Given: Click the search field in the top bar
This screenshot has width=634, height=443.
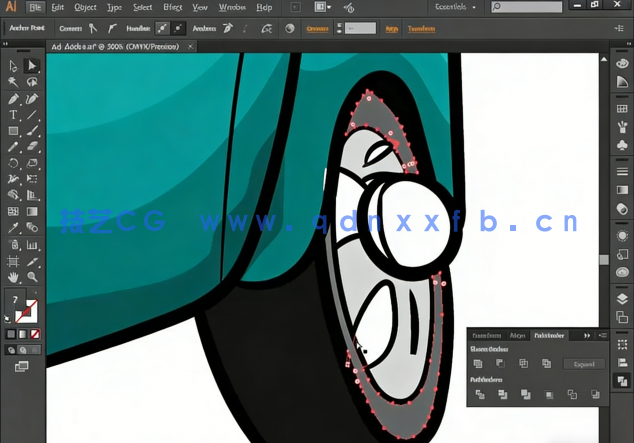Looking at the screenshot, I should 527,6.
